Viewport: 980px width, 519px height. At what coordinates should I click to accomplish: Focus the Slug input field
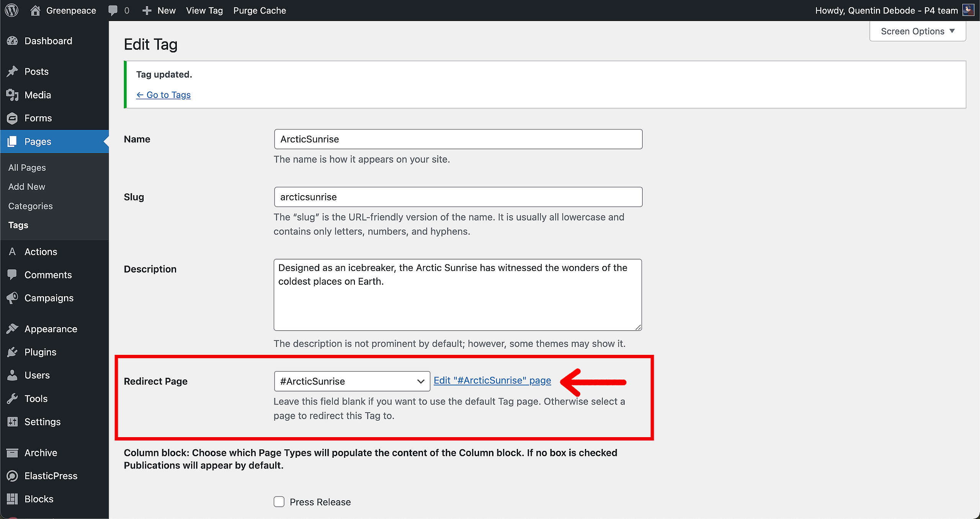(458, 197)
